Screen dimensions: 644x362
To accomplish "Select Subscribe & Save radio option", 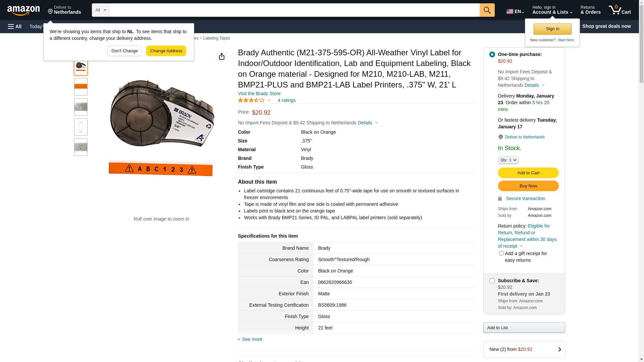I will [492, 281].
